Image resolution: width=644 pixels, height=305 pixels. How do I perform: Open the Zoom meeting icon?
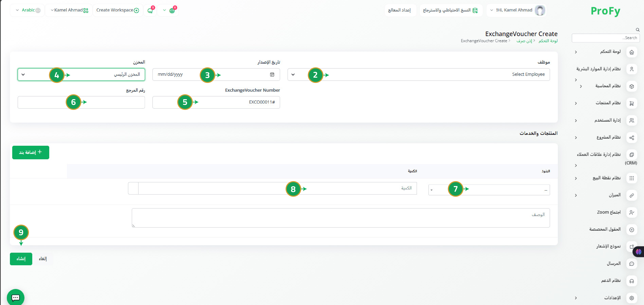click(x=632, y=212)
